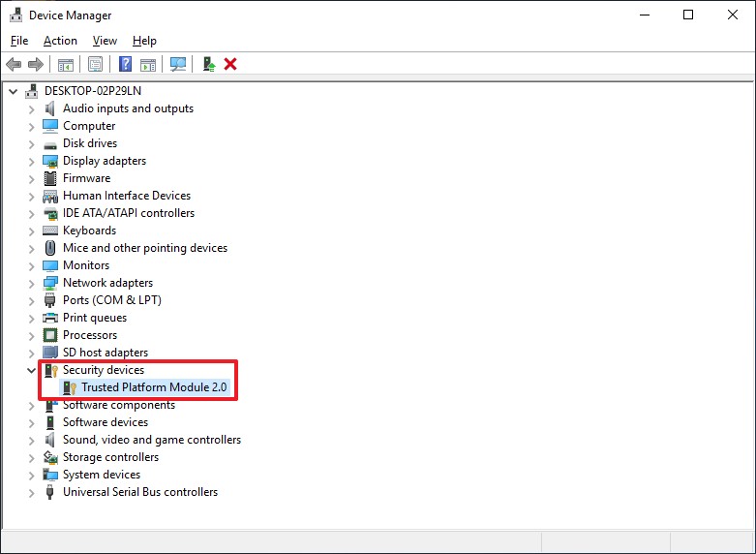The width and height of the screenshot is (756, 554).
Task: Click the Help toolbar icon with question mark
Action: point(125,64)
